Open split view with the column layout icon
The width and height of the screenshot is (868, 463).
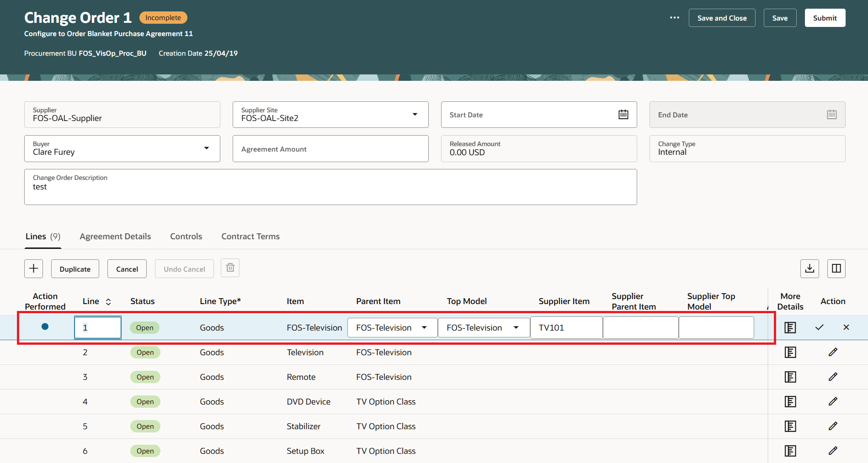pos(836,268)
